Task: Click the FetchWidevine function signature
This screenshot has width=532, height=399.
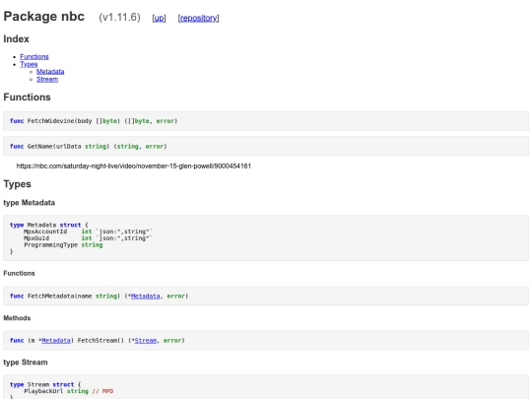Action: pos(94,121)
